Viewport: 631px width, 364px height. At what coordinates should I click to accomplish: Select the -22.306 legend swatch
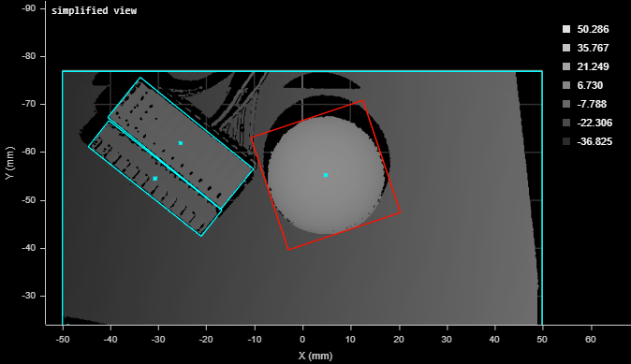566,123
